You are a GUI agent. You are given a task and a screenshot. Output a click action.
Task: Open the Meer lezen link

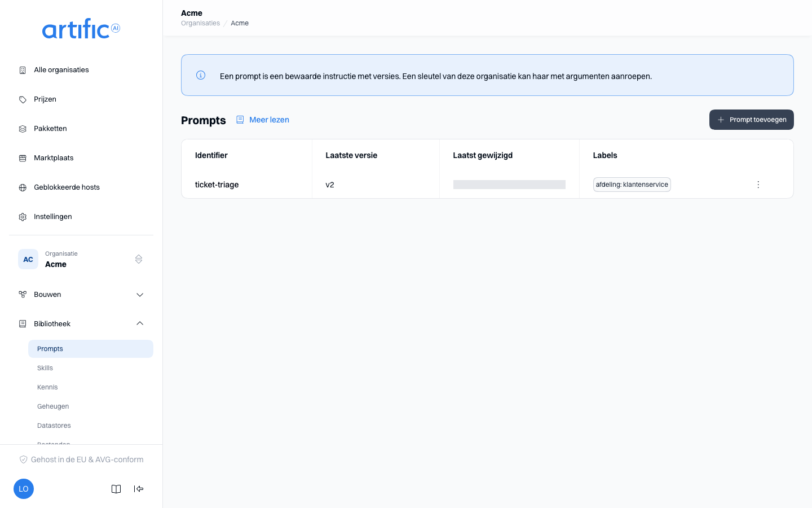pos(263,120)
